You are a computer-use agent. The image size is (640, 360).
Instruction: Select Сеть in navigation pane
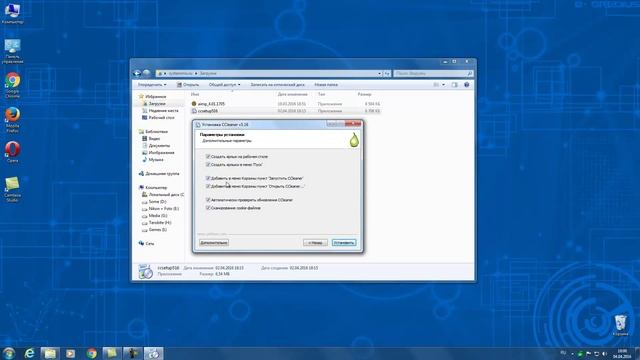pyautogui.click(x=147, y=243)
